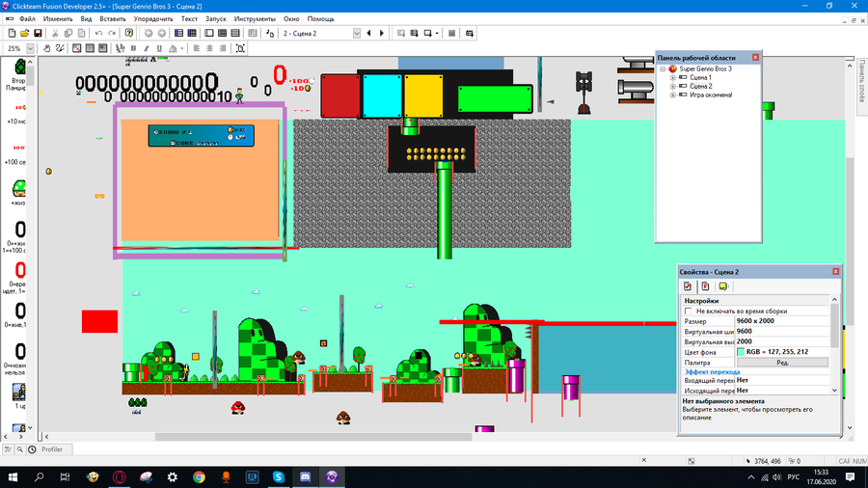Select the hand pan tool
This screenshot has height=488, width=868.
47,48
